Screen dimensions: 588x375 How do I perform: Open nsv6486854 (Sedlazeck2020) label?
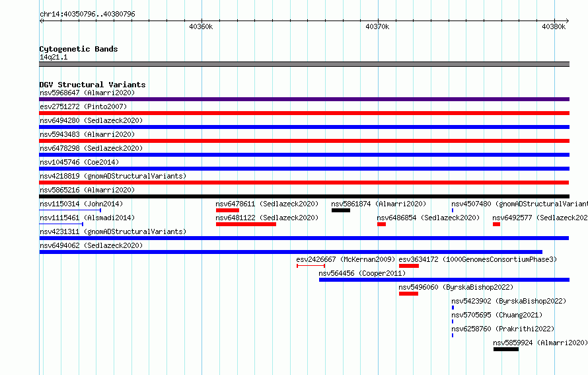coord(428,218)
